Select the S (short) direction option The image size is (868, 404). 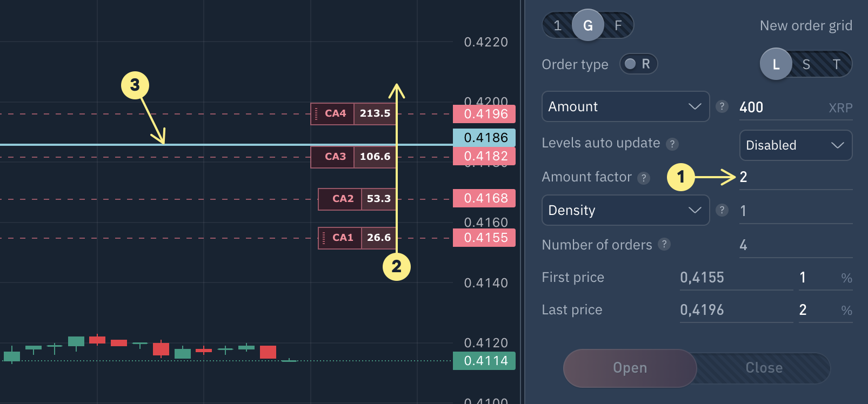[806, 65]
